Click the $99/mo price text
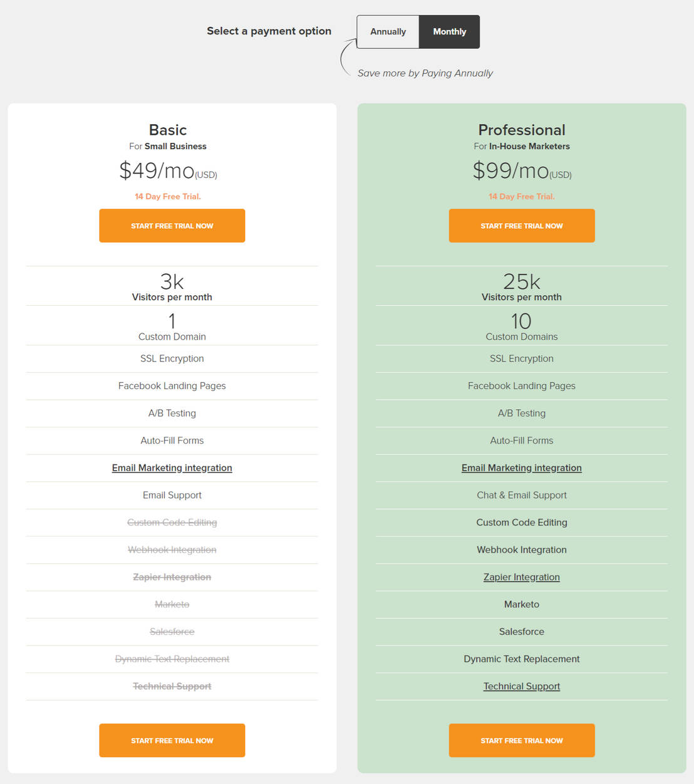 pos(511,170)
